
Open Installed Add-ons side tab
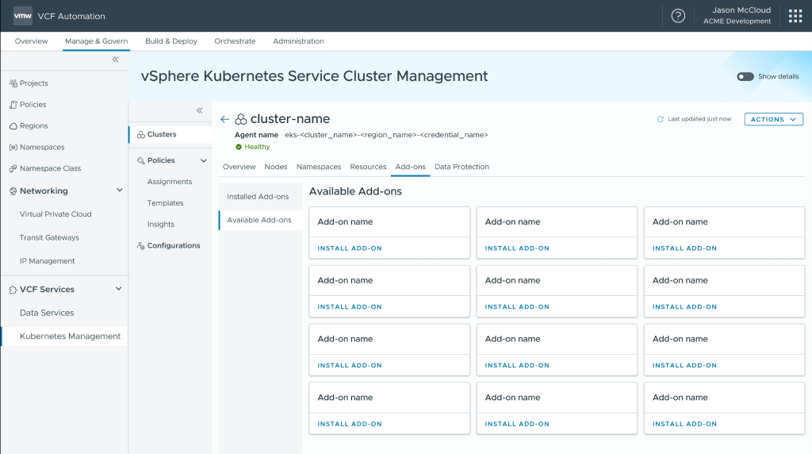tap(260, 197)
